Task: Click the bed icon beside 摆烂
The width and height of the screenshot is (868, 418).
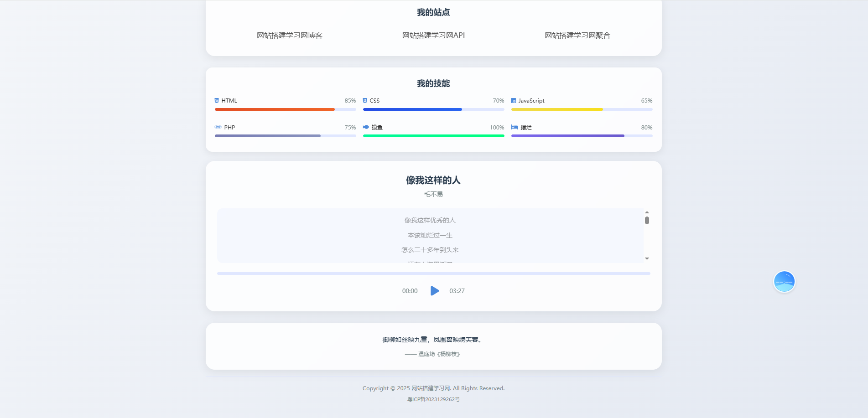Action: point(515,127)
